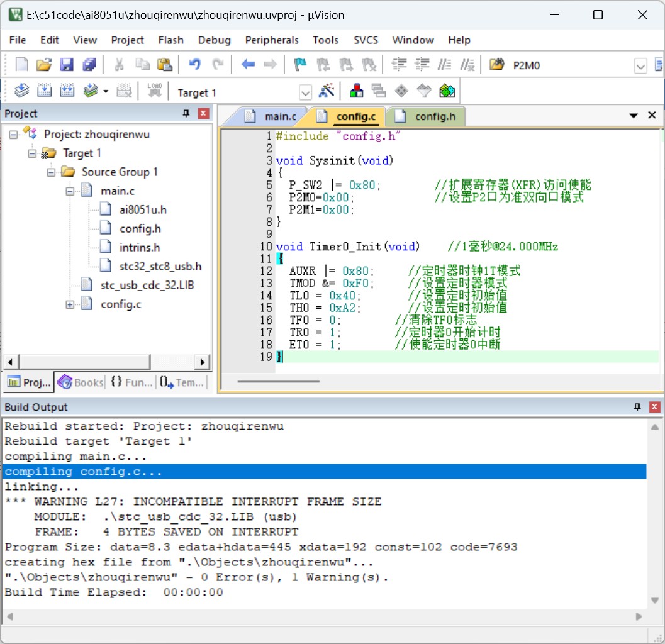Expand config.c node in project tree

[x=70, y=304]
